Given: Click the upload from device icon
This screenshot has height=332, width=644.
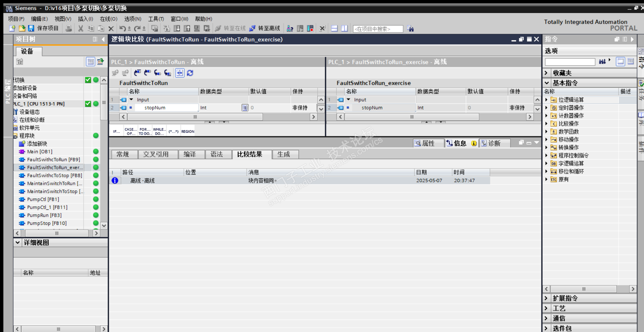Looking at the screenshot, I should click(187, 28).
